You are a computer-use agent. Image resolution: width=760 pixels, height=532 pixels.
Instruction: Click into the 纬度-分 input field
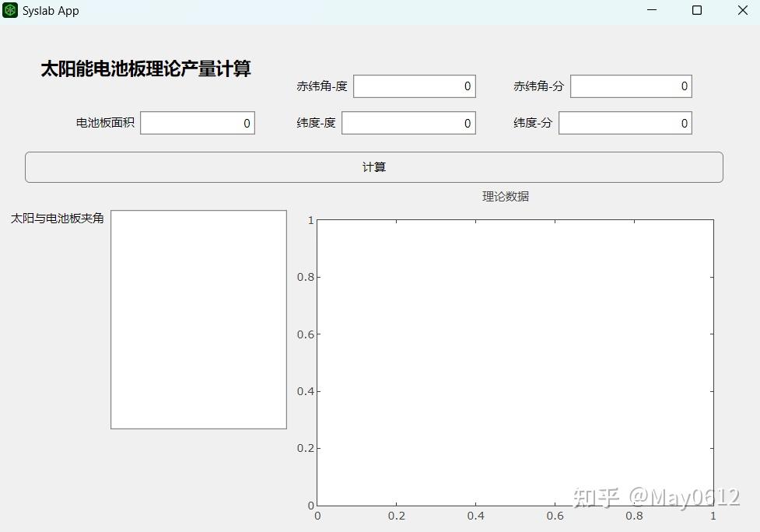[625, 123]
